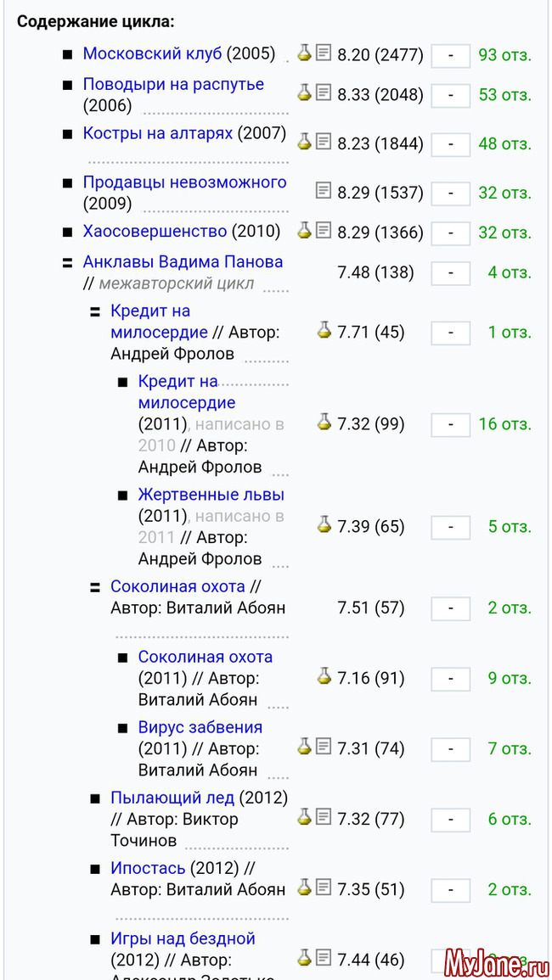Image resolution: width=552 pixels, height=980 pixels.
Task: Collapse the Анклавы Вадима Панова cycle
Action: (x=68, y=263)
